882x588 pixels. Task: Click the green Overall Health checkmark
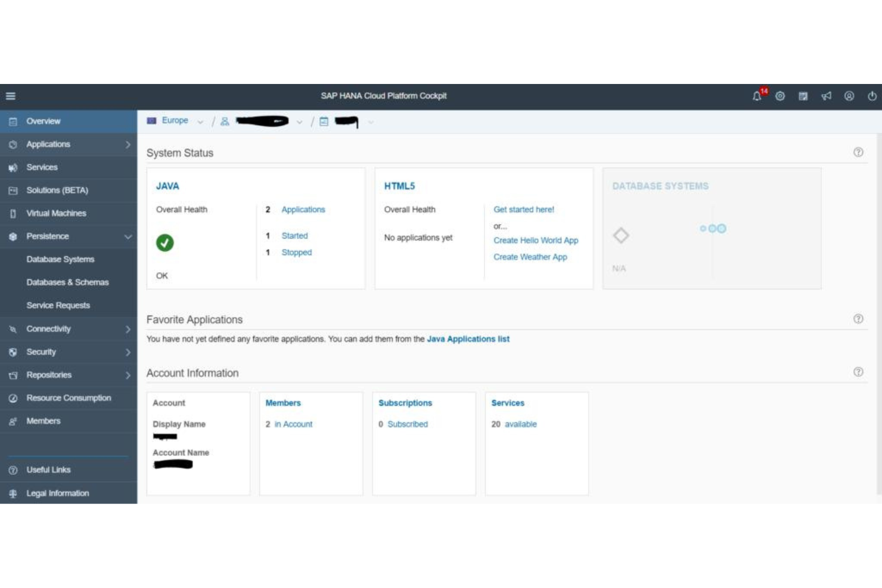click(x=165, y=244)
